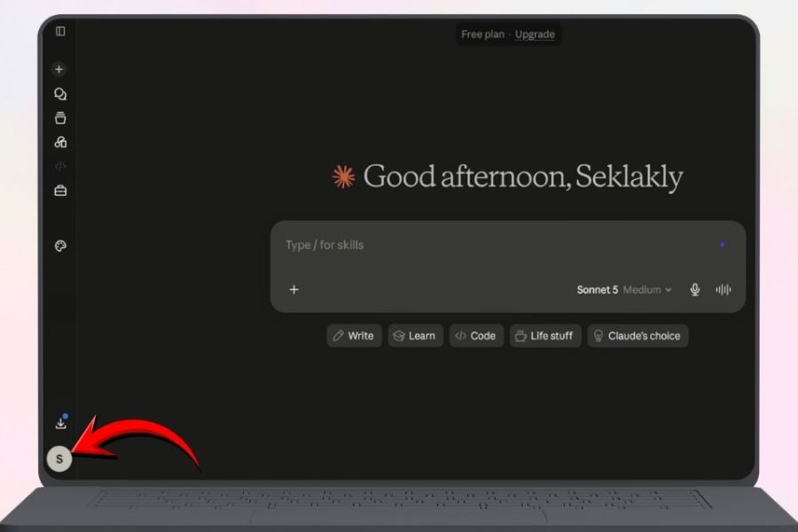Toggle the sidebar panel icon
Screen dimensions: 798x532
click(x=60, y=32)
